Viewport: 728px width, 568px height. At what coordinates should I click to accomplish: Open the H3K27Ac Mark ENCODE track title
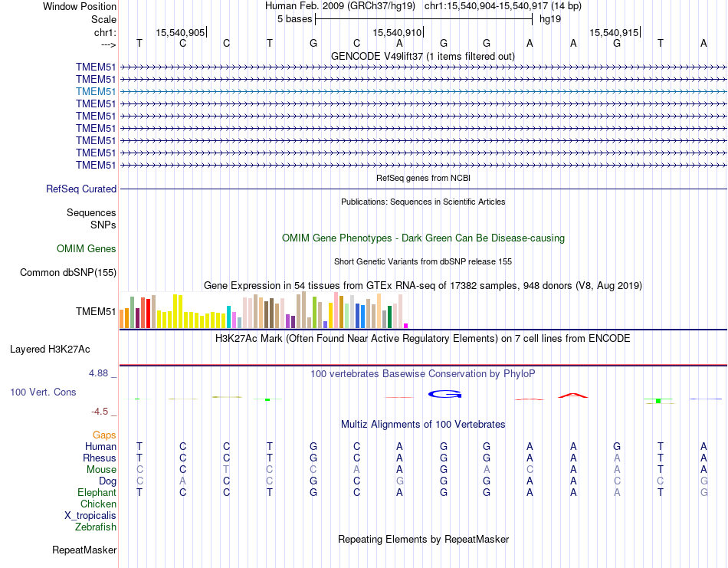[422, 338]
